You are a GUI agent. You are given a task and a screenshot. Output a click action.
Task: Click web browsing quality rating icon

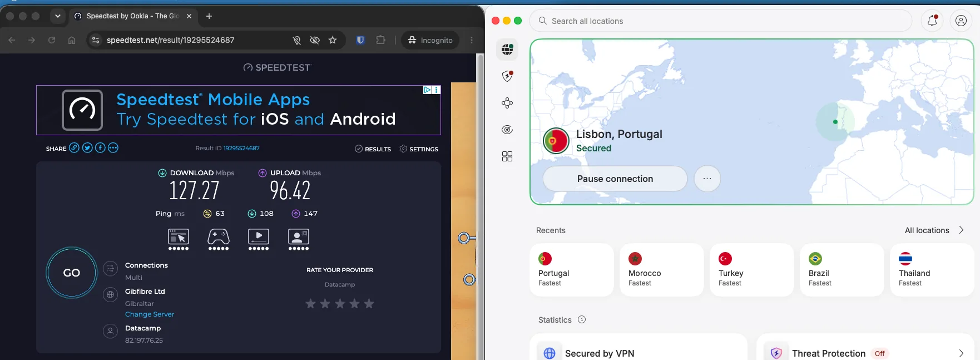pyautogui.click(x=179, y=239)
